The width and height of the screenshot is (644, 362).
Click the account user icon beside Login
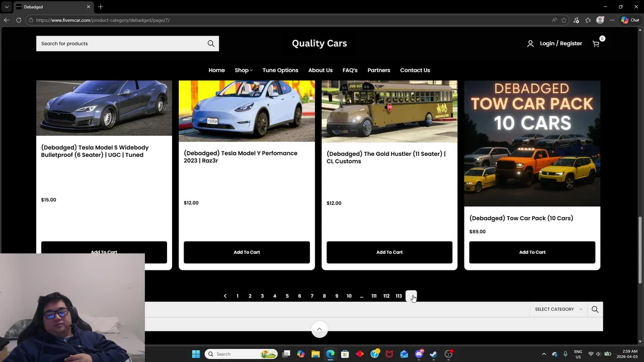click(530, 44)
